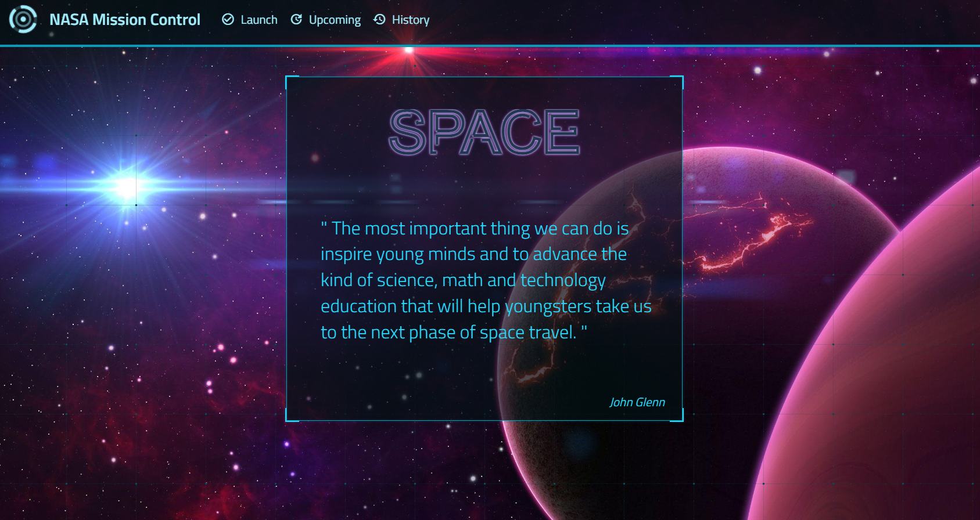Click the Upcoming refresh-clock icon
The width and height of the screenshot is (980, 520).
coord(296,20)
